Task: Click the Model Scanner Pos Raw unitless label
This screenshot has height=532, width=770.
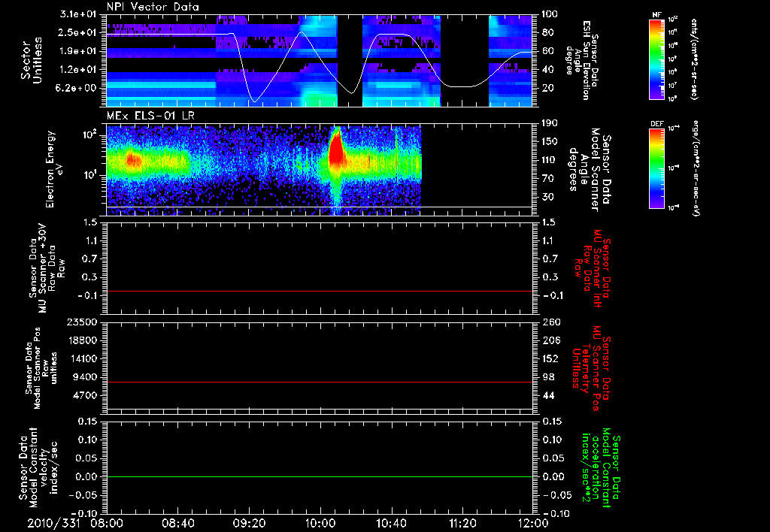Action: pos(41,368)
